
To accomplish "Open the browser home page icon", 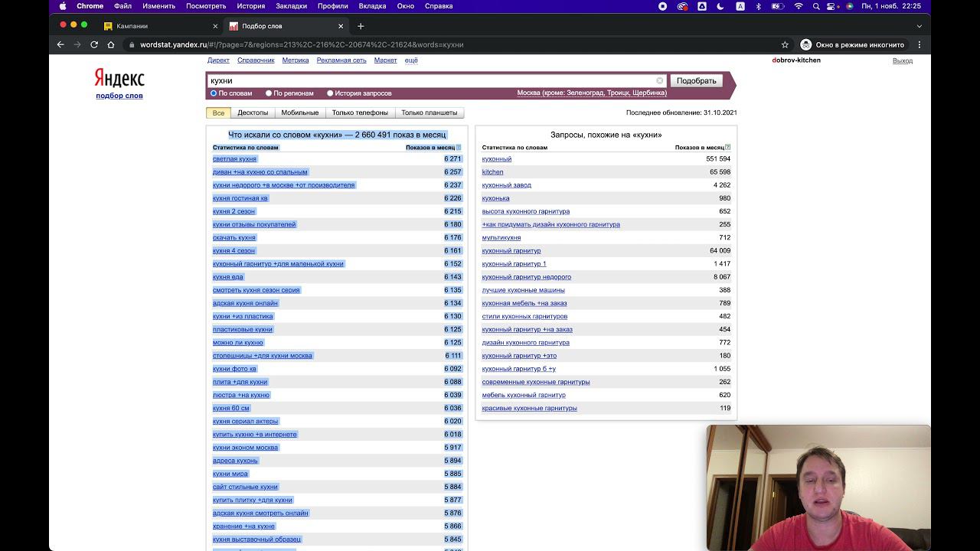I will [x=111, y=44].
